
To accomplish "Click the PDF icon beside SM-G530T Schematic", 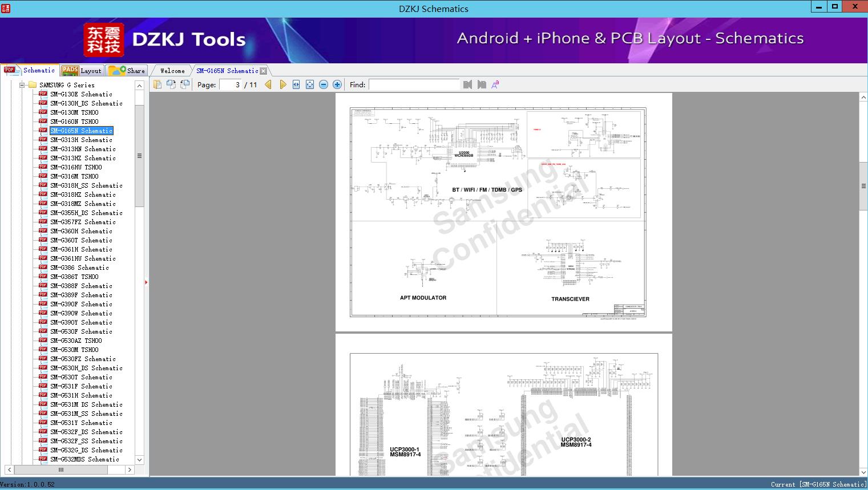I will (43, 376).
